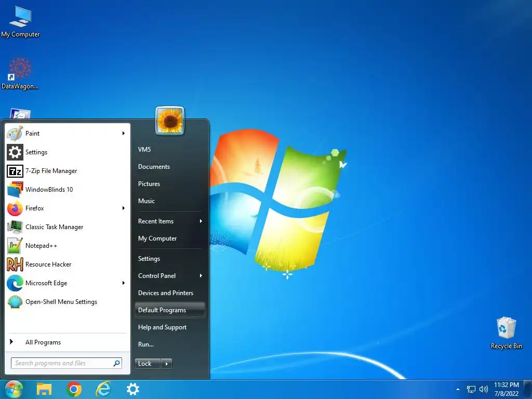Viewport: 532px width, 399px height.
Task: Select the Recycle Bin desktop icon
Action: pos(506,333)
